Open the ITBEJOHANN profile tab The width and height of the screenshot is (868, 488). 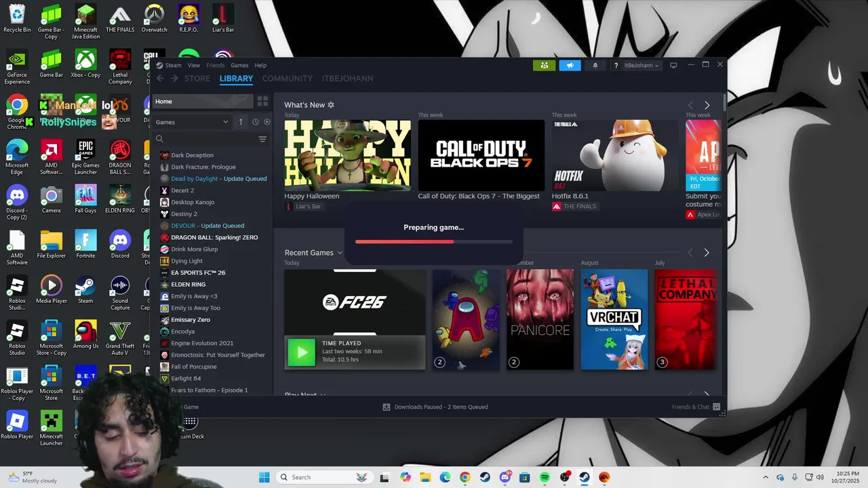347,79
